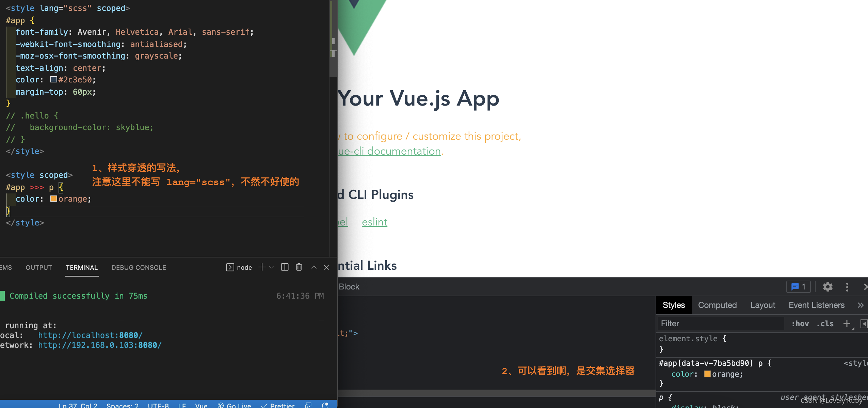Click the node terminal shell icon
Screen dimensions: 868x408
[230, 267]
